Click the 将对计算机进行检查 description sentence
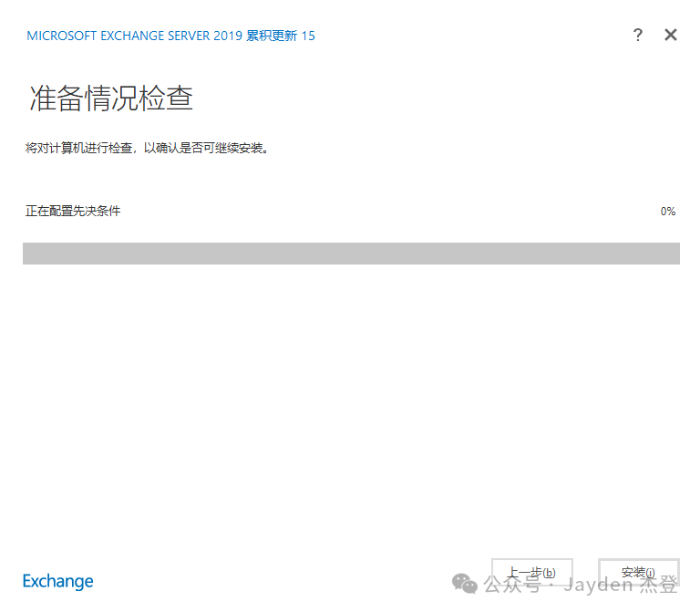 [x=82, y=148]
